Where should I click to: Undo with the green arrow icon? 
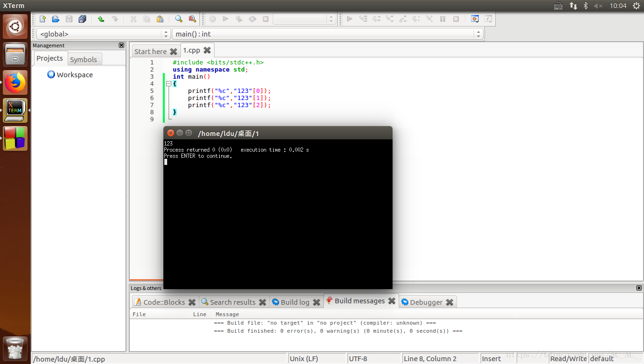tap(101, 19)
